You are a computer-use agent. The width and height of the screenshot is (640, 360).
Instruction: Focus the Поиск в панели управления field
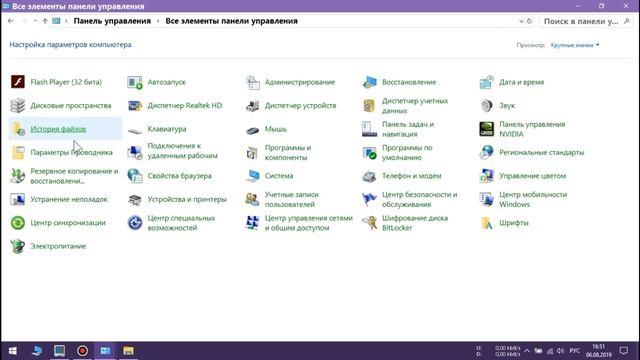[586, 21]
